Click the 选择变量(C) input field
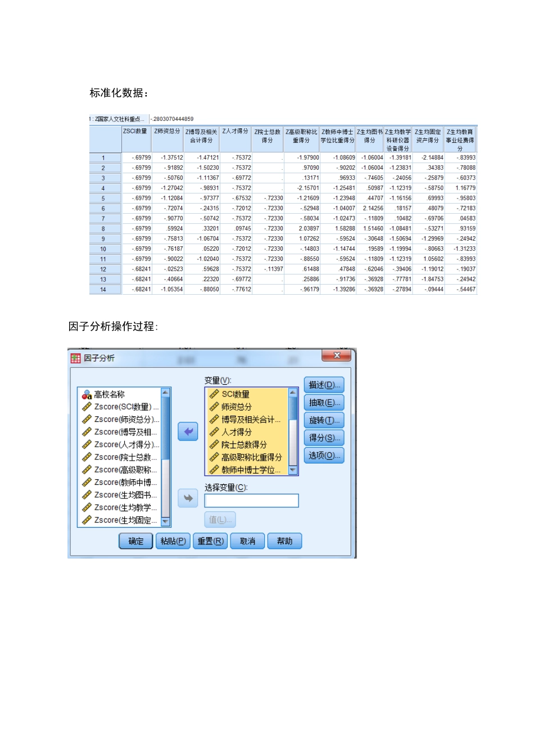The width and height of the screenshot is (534, 756). click(251, 501)
